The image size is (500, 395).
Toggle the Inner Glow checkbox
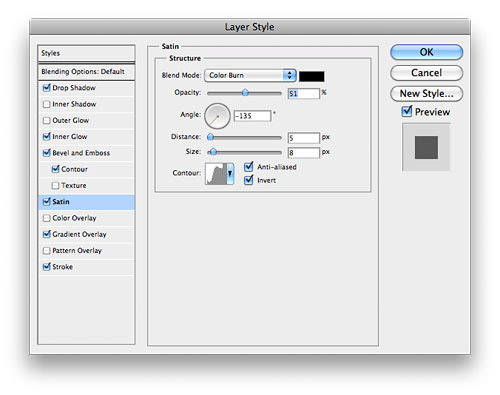coord(47,137)
